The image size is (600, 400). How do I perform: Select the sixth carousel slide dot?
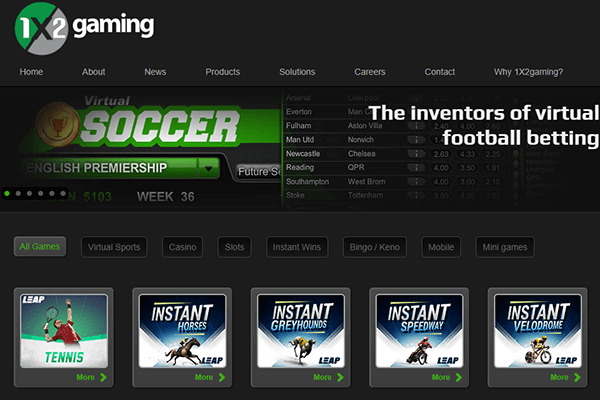click(x=63, y=193)
